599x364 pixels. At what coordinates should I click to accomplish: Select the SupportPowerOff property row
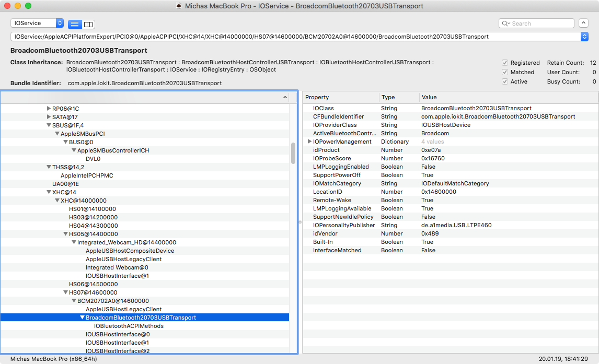click(x=451, y=175)
